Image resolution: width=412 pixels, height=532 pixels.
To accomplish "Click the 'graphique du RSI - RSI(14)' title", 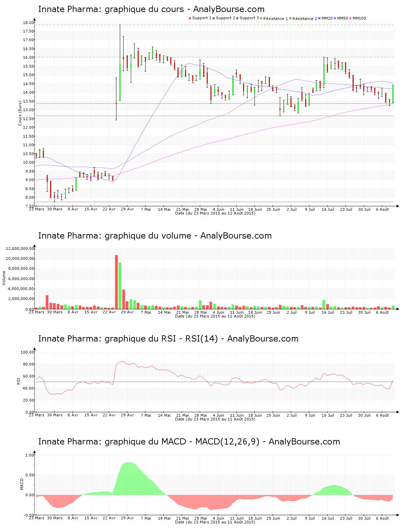I will tap(168, 339).
